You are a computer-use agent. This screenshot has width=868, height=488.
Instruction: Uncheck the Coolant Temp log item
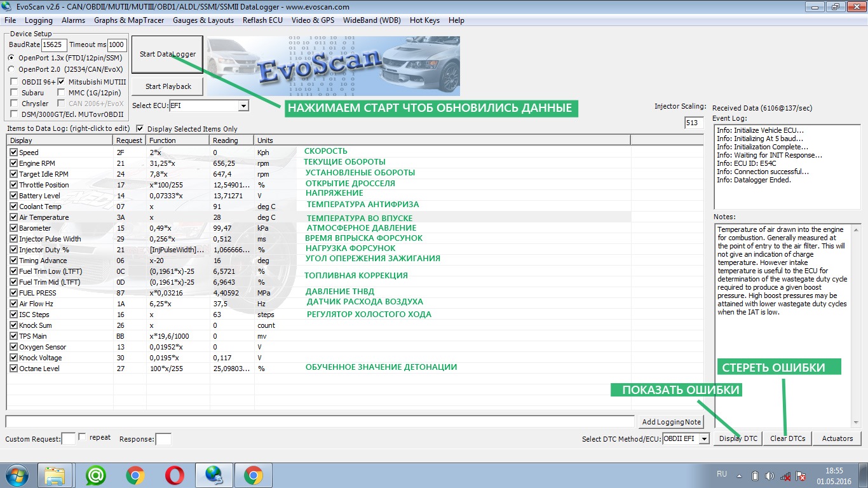(14, 207)
